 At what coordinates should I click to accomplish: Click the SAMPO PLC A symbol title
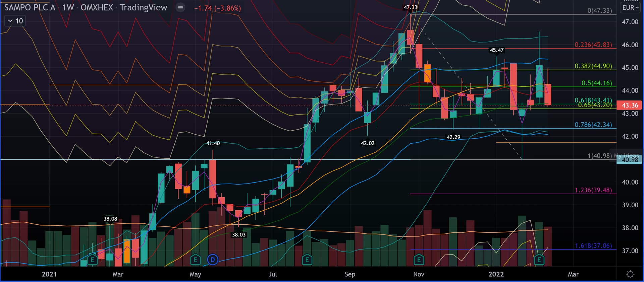point(30,7)
